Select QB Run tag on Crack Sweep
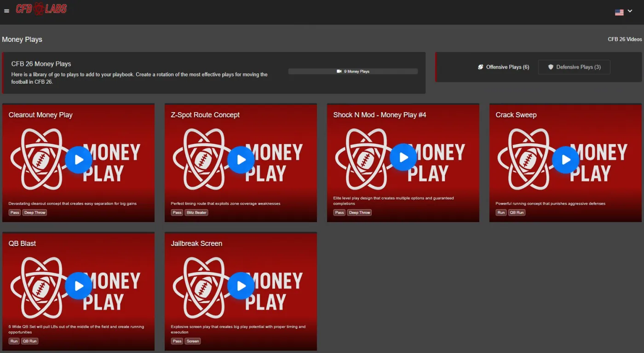The image size is (644, 353). click(517, 212)
